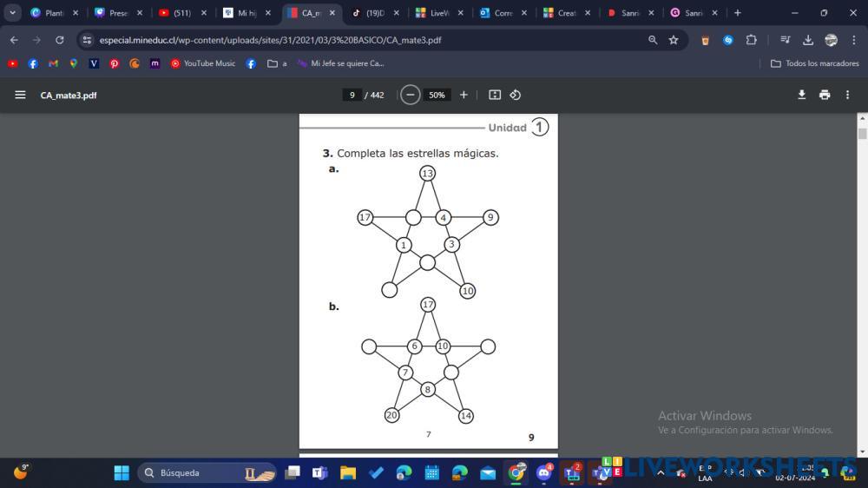The height and width of the screenshot is (488, 868).
Task: Open the Todos los marcadores folder
Action: [x=815, y=63]
